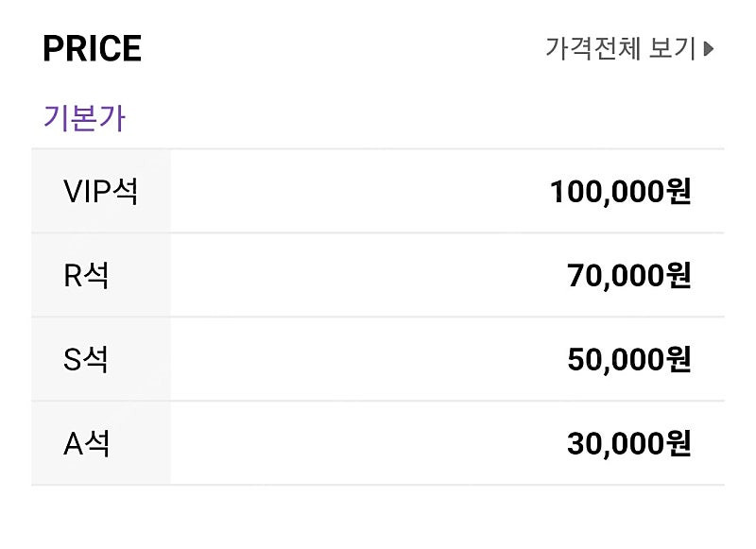
Task: Click the bottommost A석 pricing row
Action: coord(378,441)
